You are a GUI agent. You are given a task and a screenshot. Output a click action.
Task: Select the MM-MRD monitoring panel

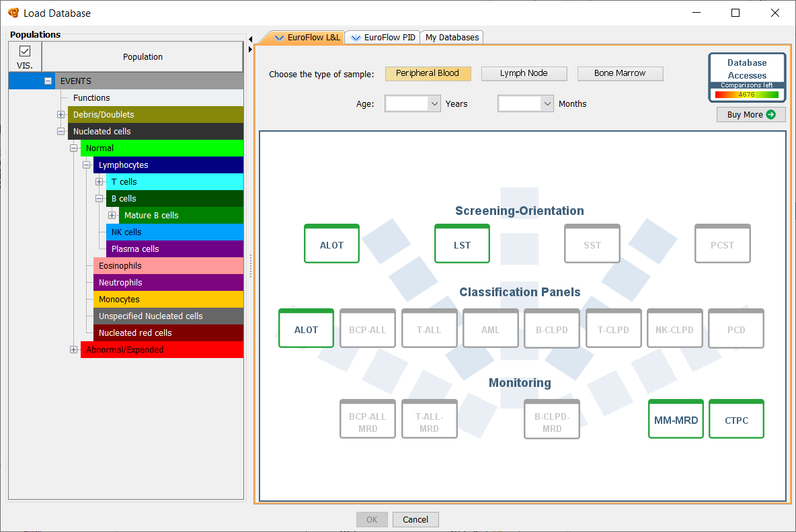676,419
